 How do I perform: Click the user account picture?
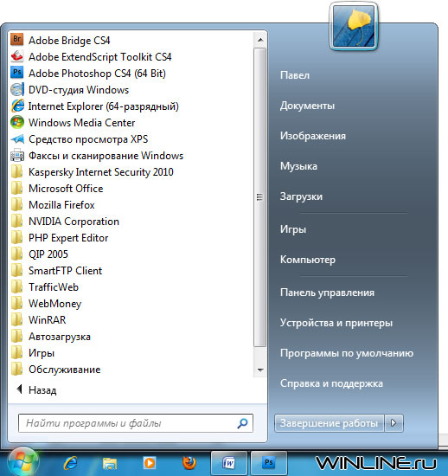(354, 26)
